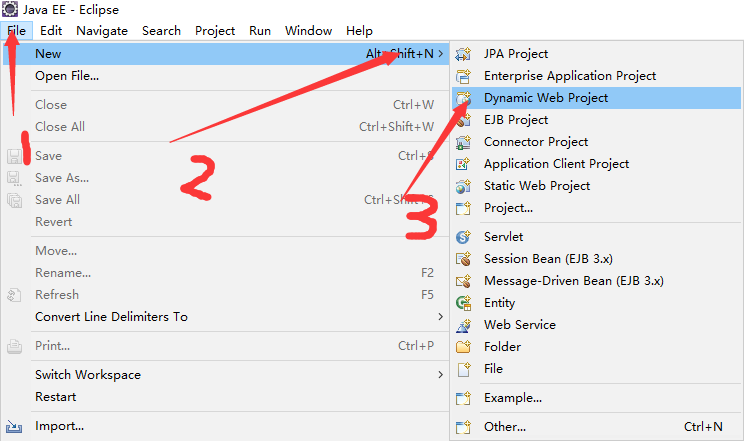
Task: Expand the New submenu arrow
Action: coord(441,54)
